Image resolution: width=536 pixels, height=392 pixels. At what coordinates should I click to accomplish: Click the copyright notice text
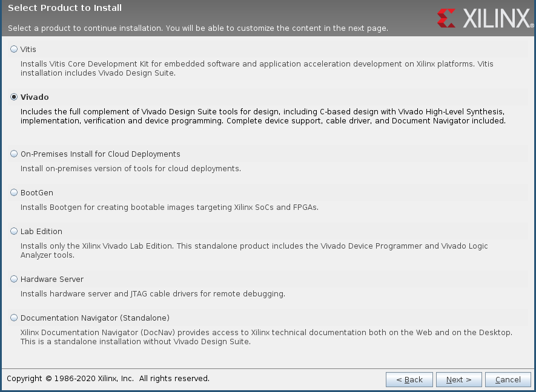click(108, 379)
